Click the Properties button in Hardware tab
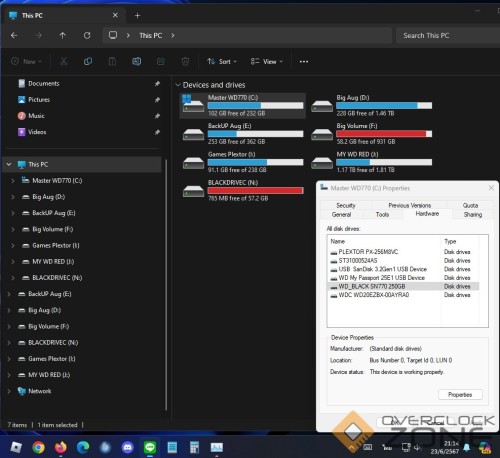The height and width of the screenshot is (458, 500). (460, 395)
